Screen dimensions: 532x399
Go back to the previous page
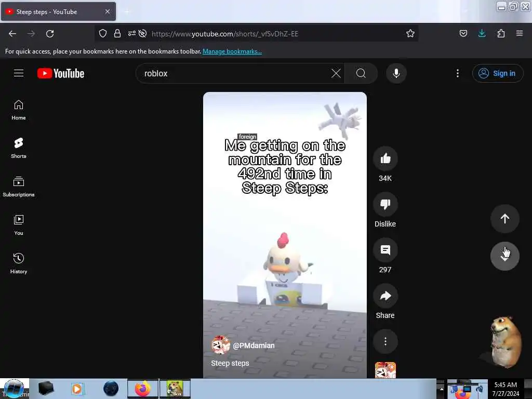(12, 34)
